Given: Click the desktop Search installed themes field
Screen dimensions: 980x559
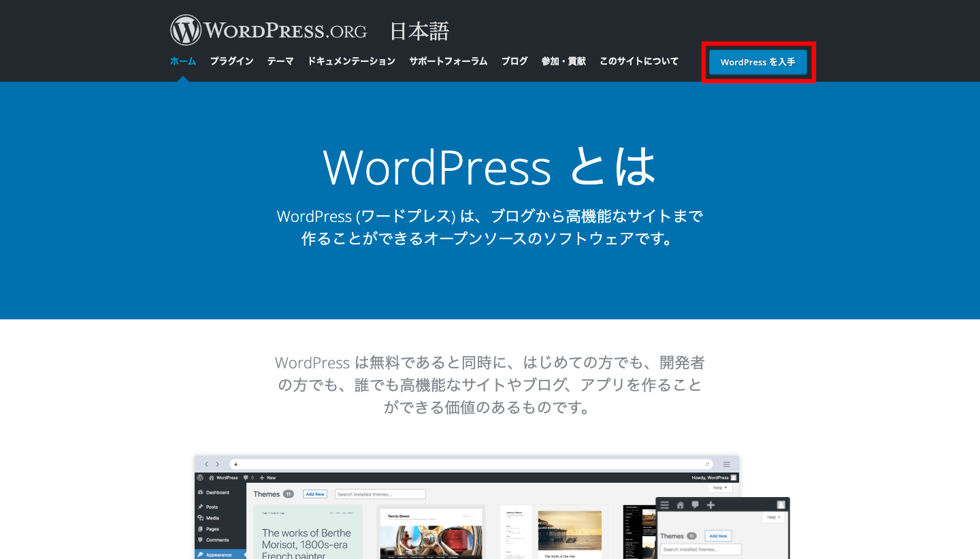Looking at the screenshot, I should point(380,494).
